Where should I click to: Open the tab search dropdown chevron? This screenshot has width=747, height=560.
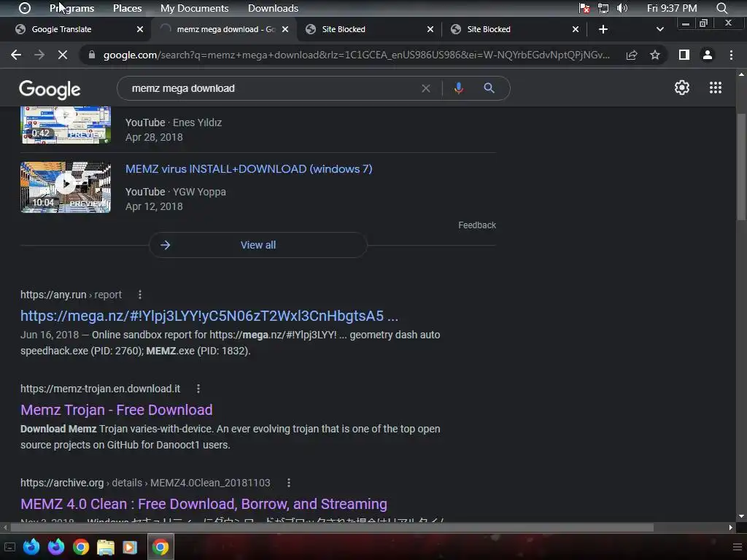point(659,29)
